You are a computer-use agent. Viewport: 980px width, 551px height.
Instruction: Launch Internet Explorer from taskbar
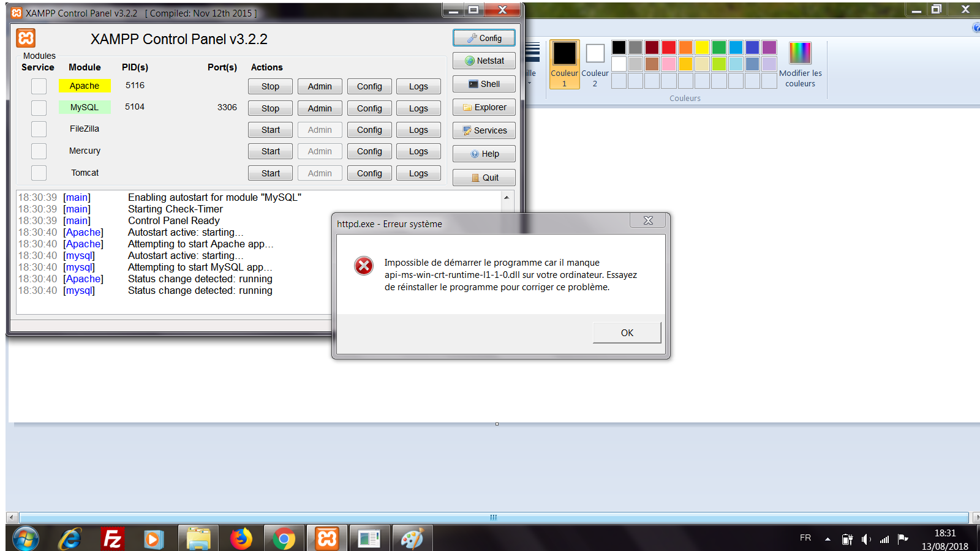point(70,539)
